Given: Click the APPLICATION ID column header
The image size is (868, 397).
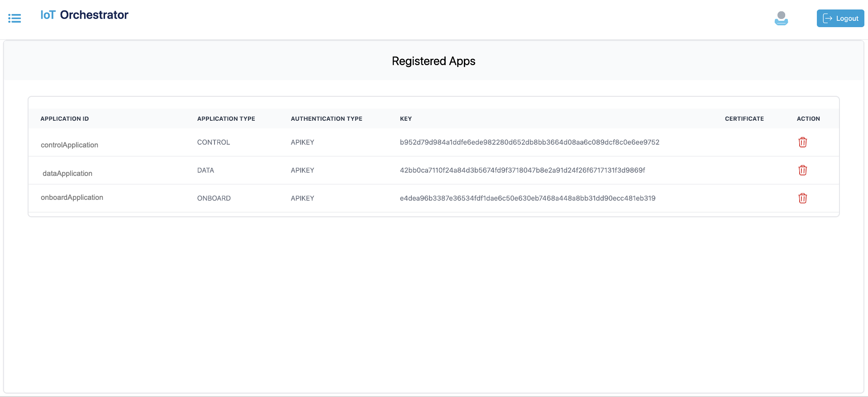Looking at the screenshot, I should point(65,118).
